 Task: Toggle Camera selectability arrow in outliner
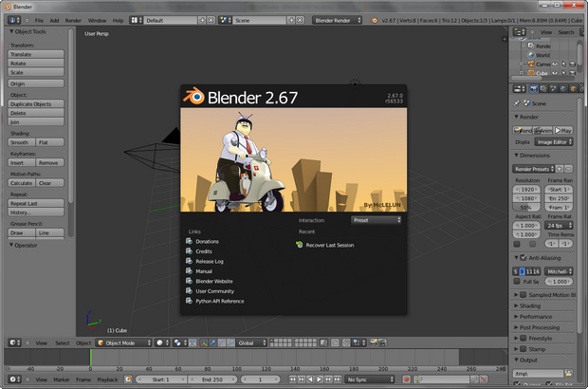tap(563, 65)
